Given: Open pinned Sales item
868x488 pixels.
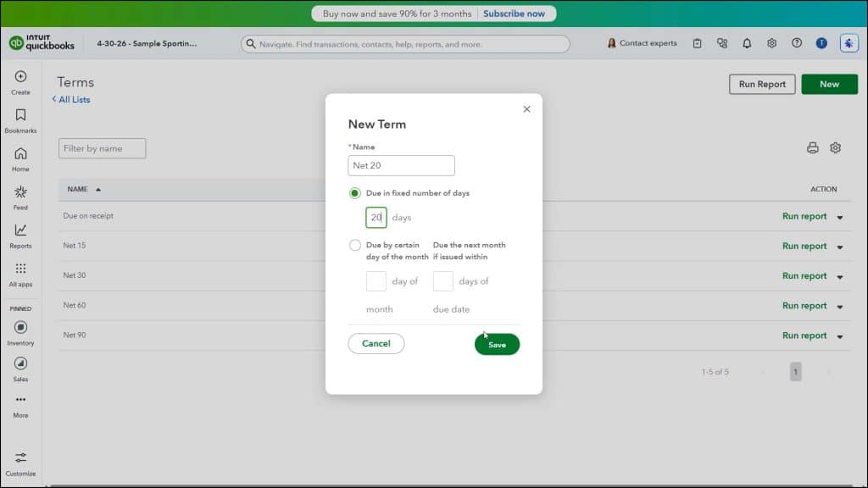Looking at the screenshot, I should click(20, 369).
